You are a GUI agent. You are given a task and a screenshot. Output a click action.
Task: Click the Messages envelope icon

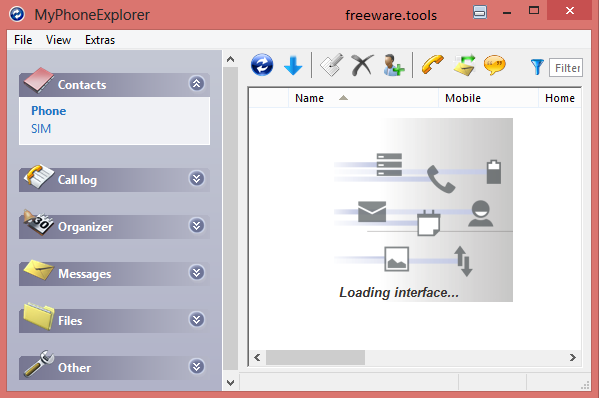[x=39, y=270]
